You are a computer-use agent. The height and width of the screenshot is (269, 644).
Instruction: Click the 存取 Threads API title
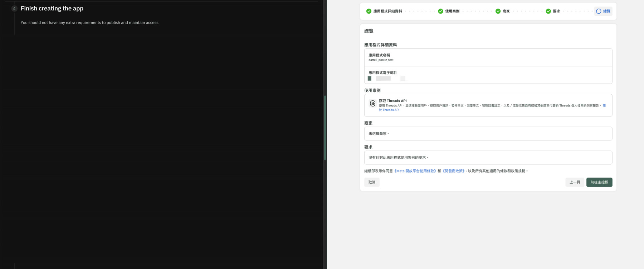392,101
